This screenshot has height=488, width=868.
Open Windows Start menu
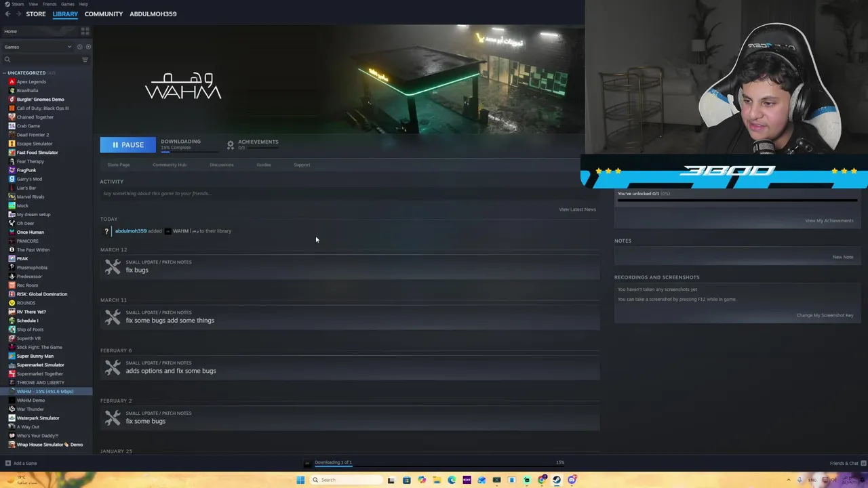(x=300, y=480)
